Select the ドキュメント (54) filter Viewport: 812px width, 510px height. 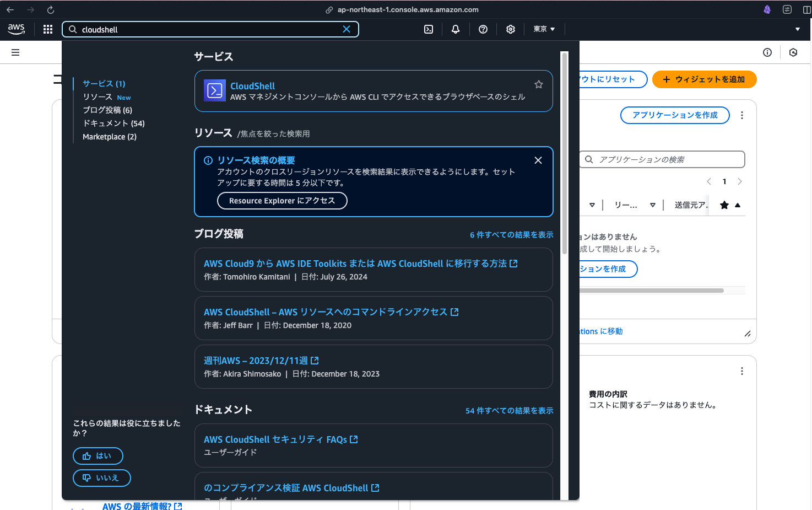coord(113,124)
